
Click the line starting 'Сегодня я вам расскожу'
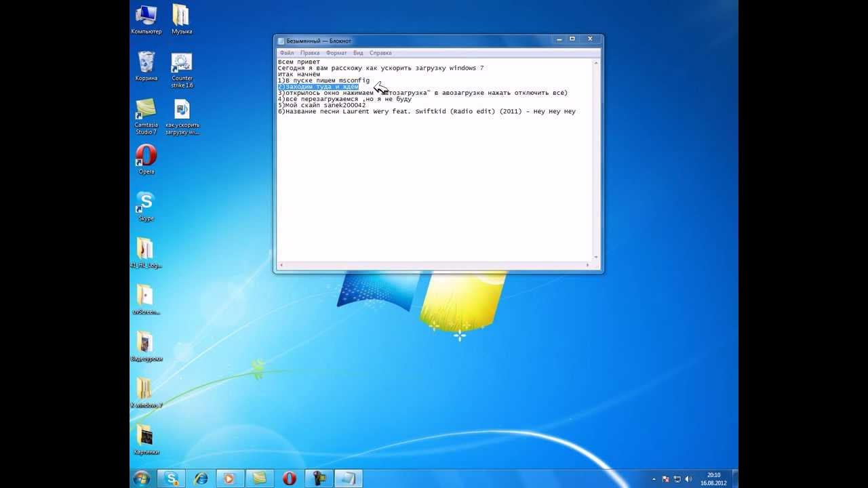pyautogui.click(x=381, y=68)
